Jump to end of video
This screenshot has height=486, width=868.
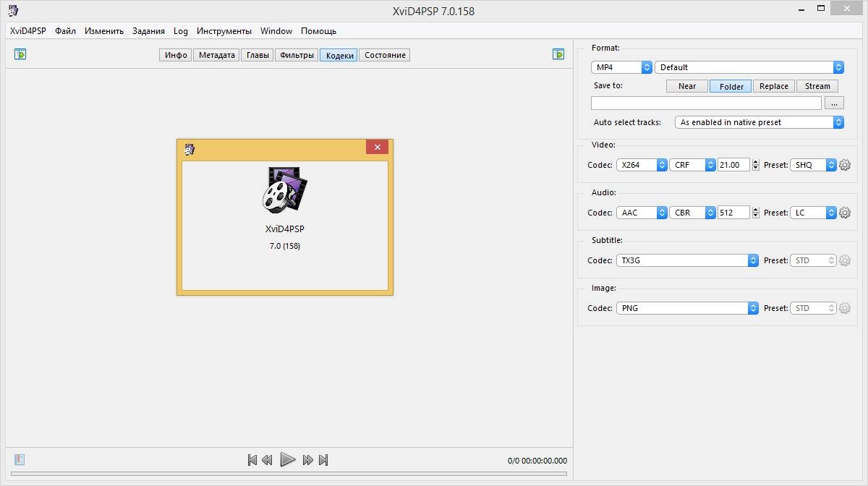pos(323,460)
